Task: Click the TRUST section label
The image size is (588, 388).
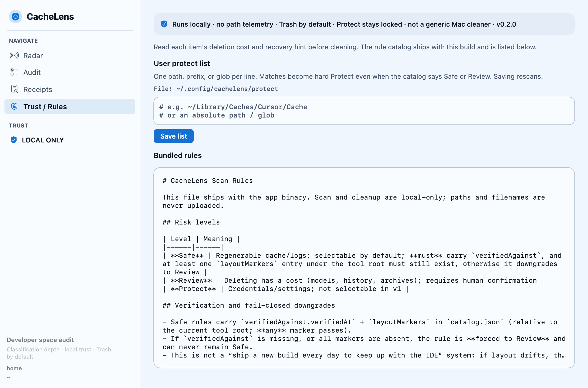Action: pyautogui.click(x=19, y=126)
